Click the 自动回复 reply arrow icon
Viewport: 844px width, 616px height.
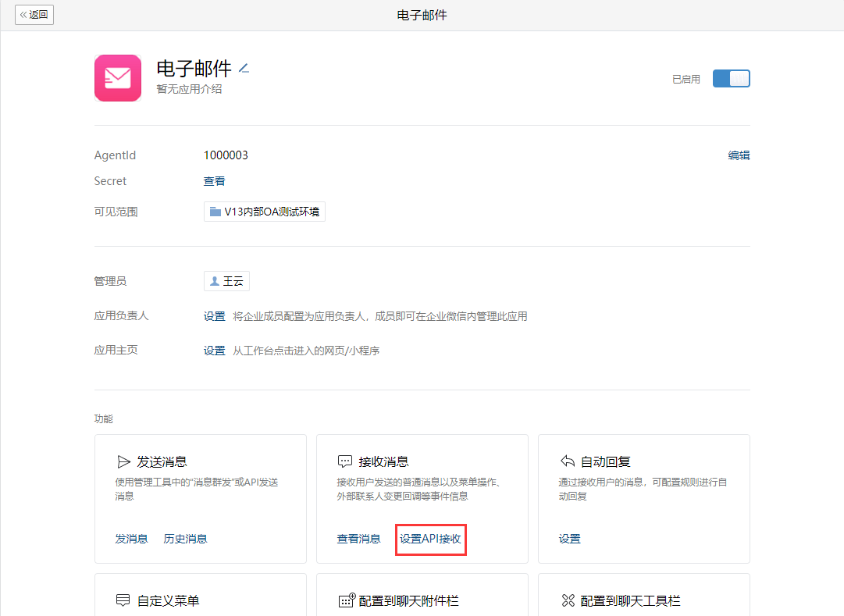click(x=568, y=461)
